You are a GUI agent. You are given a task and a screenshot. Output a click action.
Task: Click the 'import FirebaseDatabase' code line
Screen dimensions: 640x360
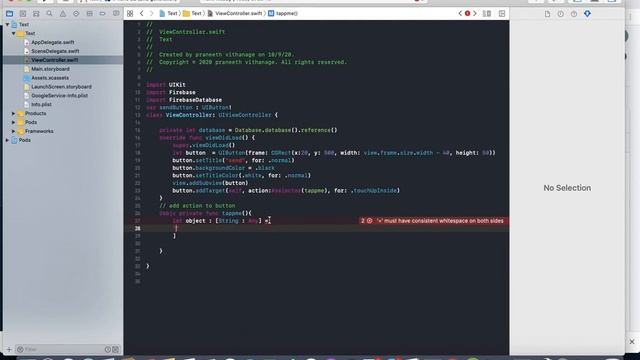[x=184, y=100]
